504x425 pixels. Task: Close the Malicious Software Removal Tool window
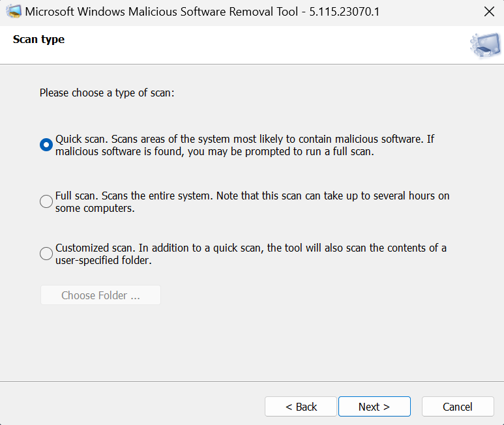(x=488, y=12)
